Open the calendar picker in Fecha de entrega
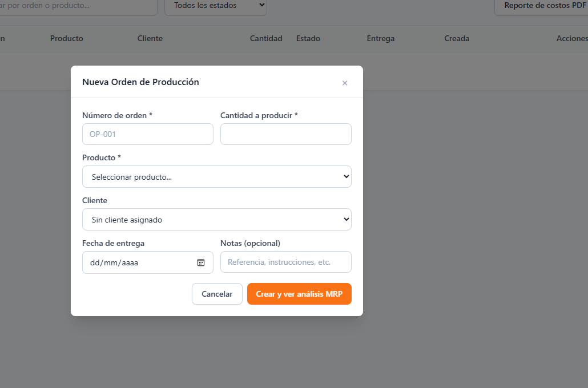 point(200,262)
